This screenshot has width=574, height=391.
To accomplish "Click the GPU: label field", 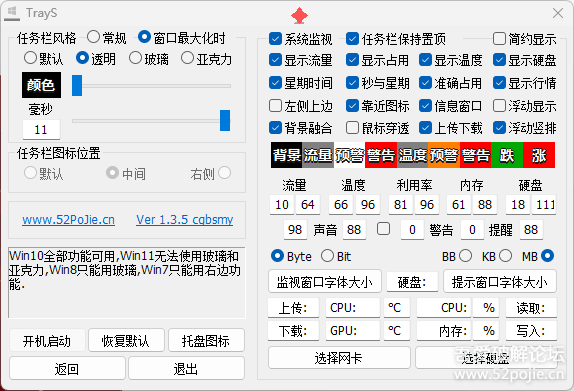I will [353, 331].
